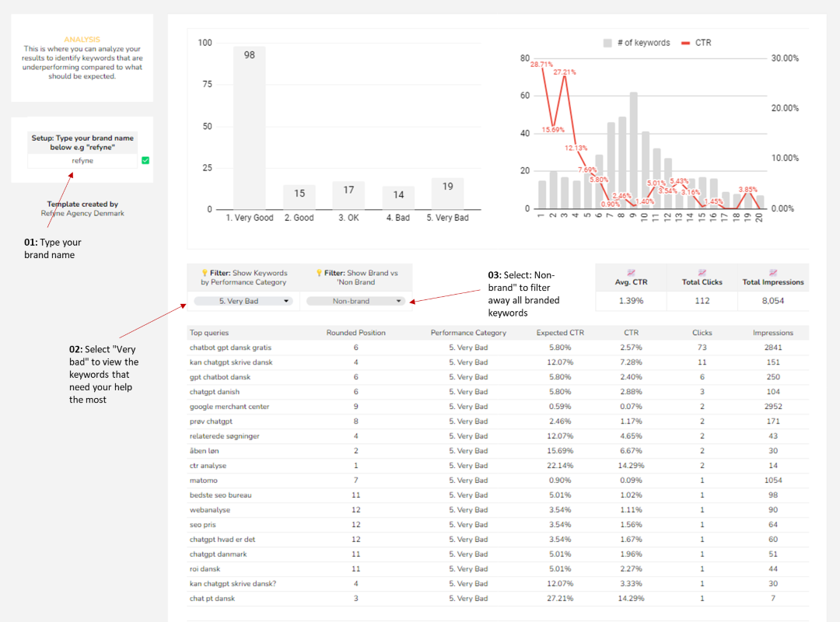Image resolution: width=840 pixels, height=622 pixels.
Task: Sort table by Top queries header
Action: point(209,333)
